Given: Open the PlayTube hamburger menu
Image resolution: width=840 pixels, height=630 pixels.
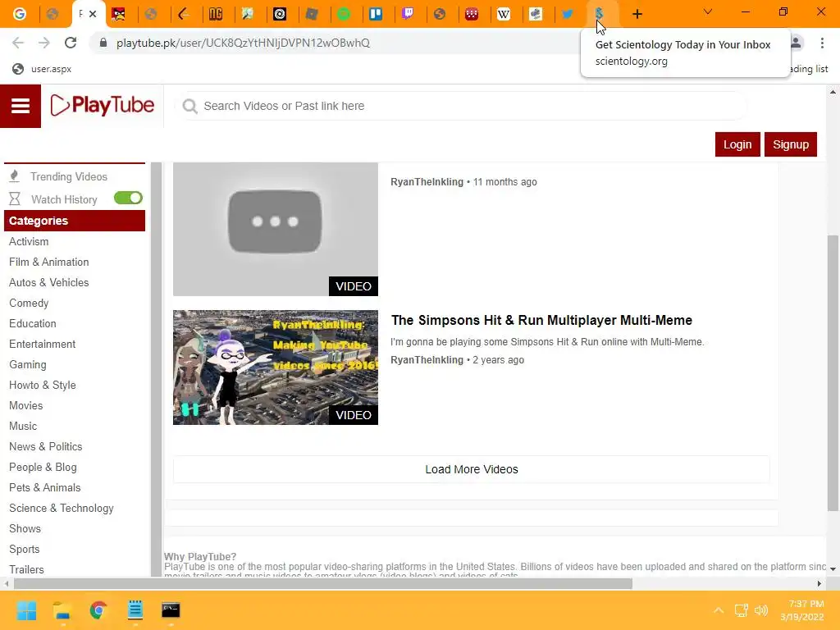Looking at the screenshot, I should pyautogui.click(x=21, y=106).
